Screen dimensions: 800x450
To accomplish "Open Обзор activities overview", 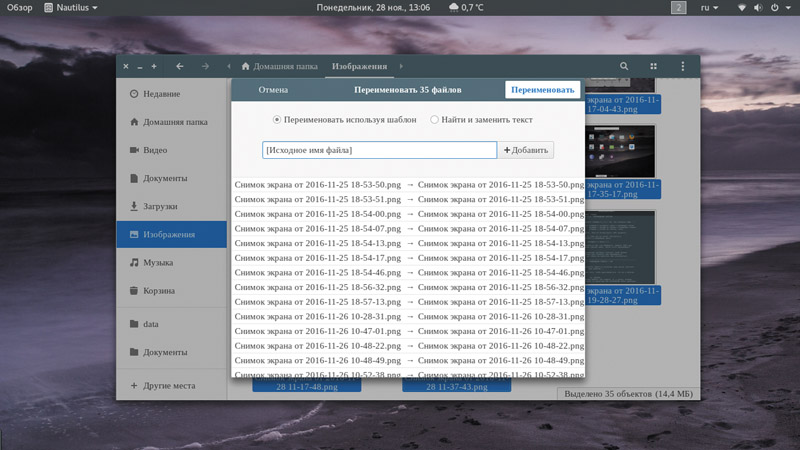I will (19, 8).
